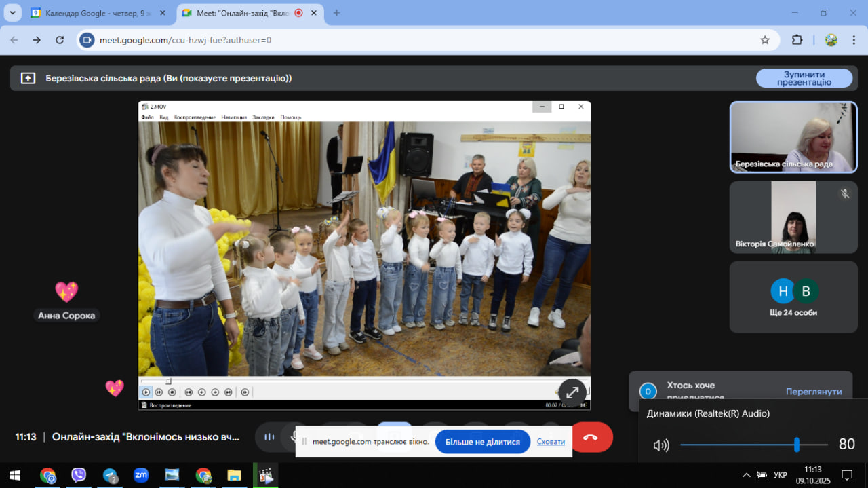Click the Сховати link in sharing bar
Screen dimensions: 868x488
coord(551,442)
